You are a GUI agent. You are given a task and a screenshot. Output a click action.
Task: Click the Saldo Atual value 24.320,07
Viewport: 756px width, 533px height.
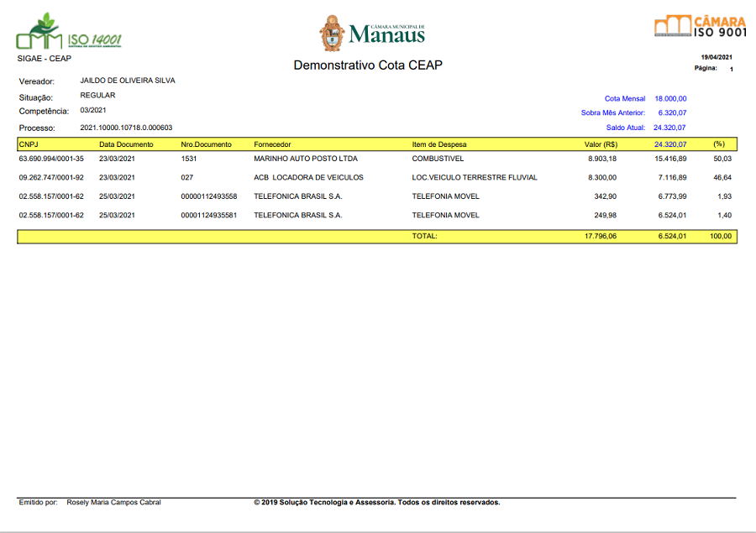click(x=669, y=128)
